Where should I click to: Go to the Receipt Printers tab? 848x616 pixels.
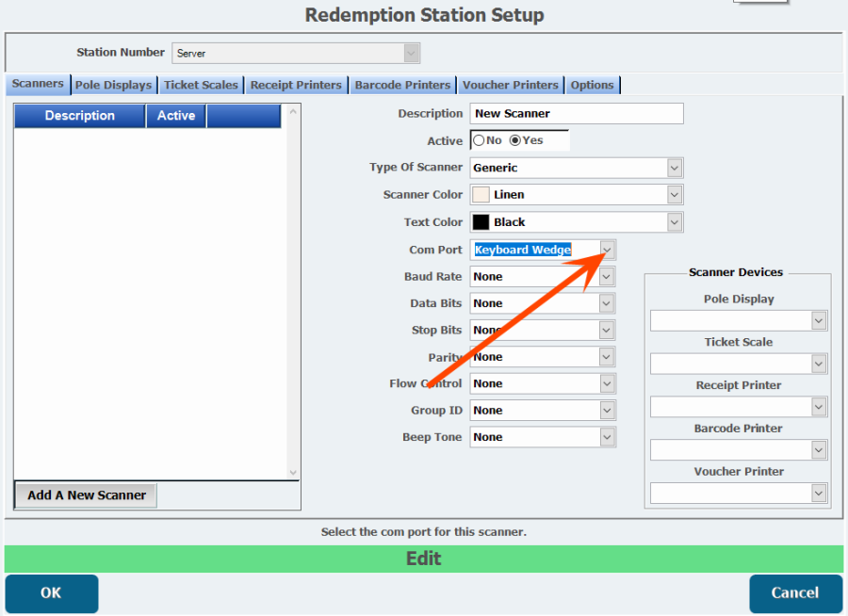tap(296, 85)
